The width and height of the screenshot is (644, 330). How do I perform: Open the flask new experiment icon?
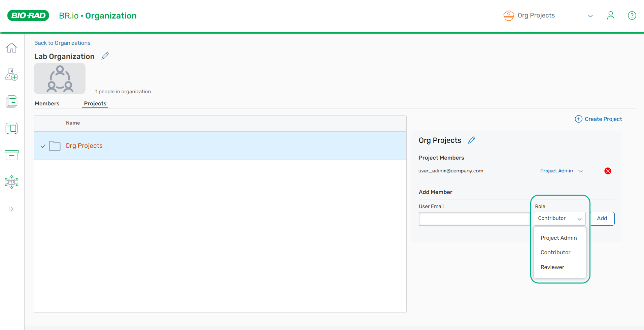(x=11, y=75)
